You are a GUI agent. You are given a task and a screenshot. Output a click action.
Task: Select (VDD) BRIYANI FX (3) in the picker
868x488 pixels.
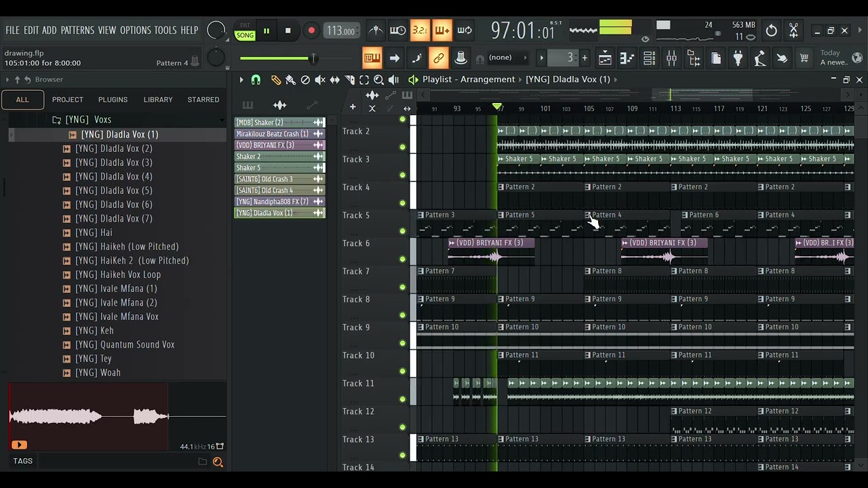(279, 145)
